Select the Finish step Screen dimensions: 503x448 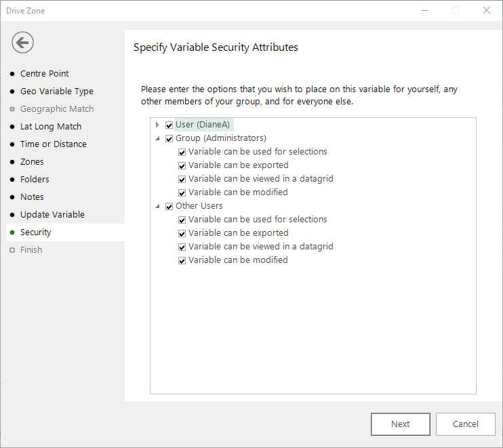31,250
